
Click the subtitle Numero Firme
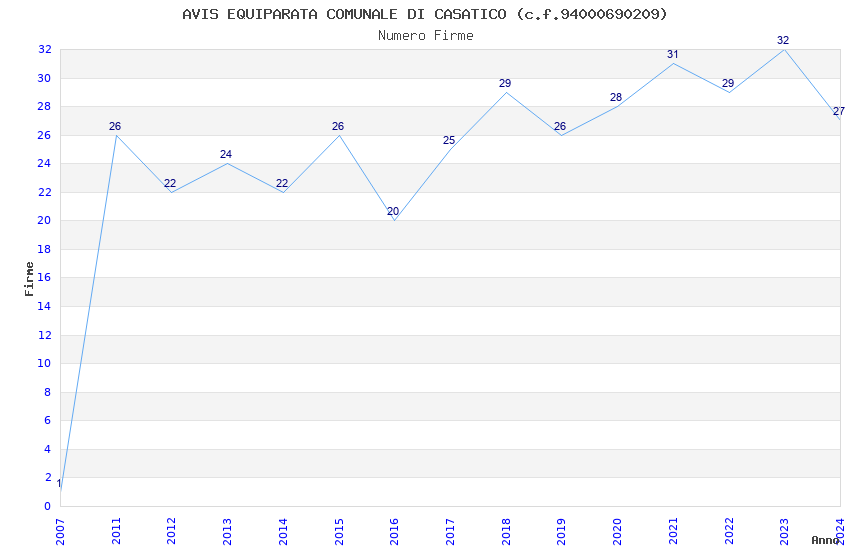(426, 36)
